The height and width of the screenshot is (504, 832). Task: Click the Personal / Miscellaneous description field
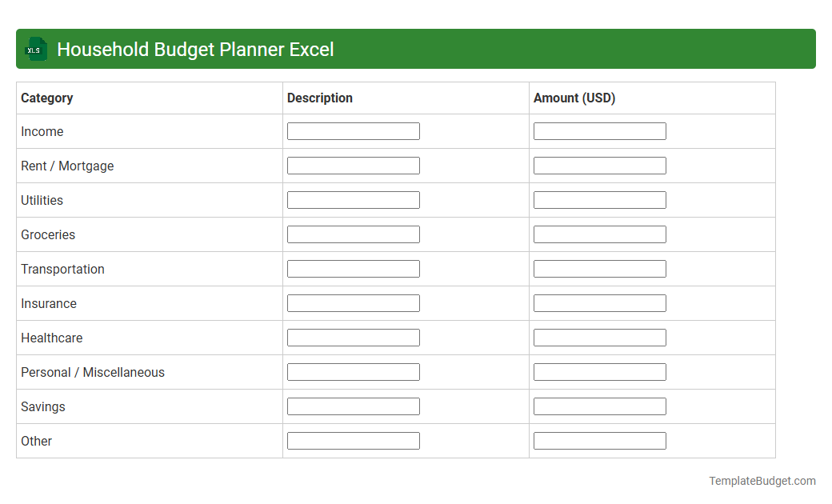pos(353,371)
